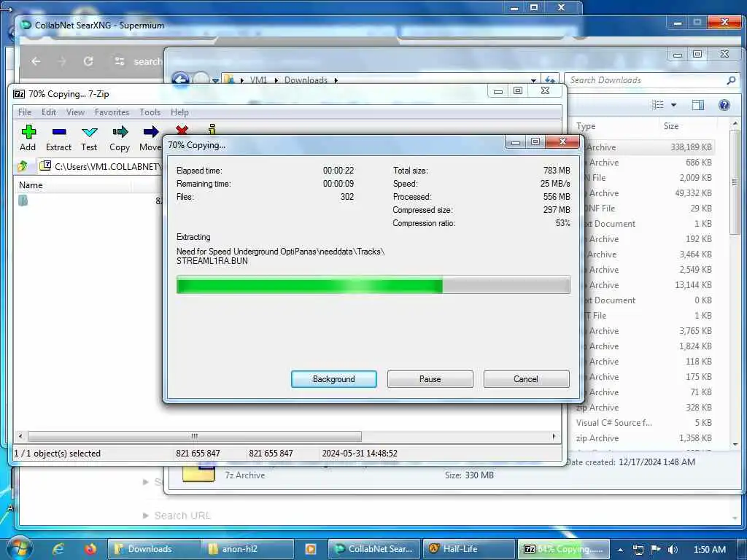The image size is (747, 560).
Task: Click the Test toolbar icon in 7-Zip
Action: (x=89, y=133)
